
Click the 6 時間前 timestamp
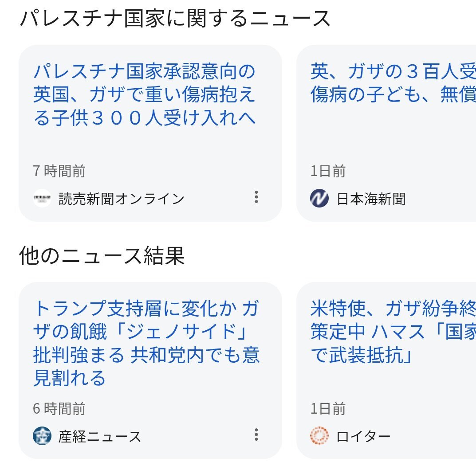(59, 409)
